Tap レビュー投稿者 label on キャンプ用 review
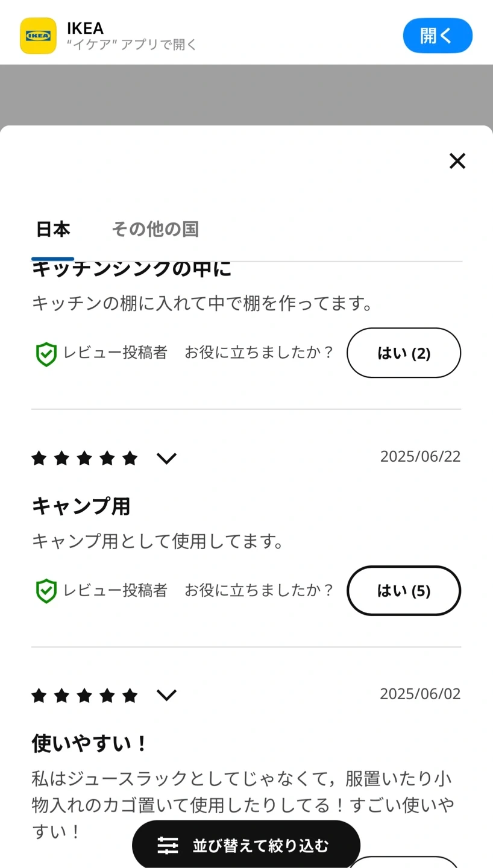The height and width of the screenshot is (868, 493). coord(115,590)
